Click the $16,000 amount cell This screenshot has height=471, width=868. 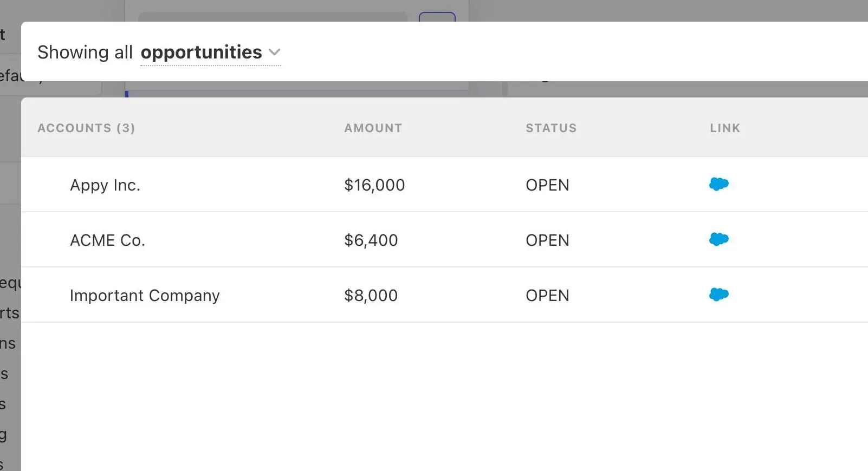(x=374, y=185)
